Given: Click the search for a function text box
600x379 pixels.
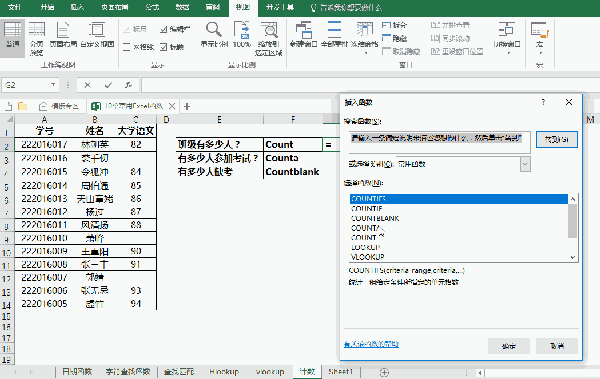Looking at the screenshot, I should 439,142.
